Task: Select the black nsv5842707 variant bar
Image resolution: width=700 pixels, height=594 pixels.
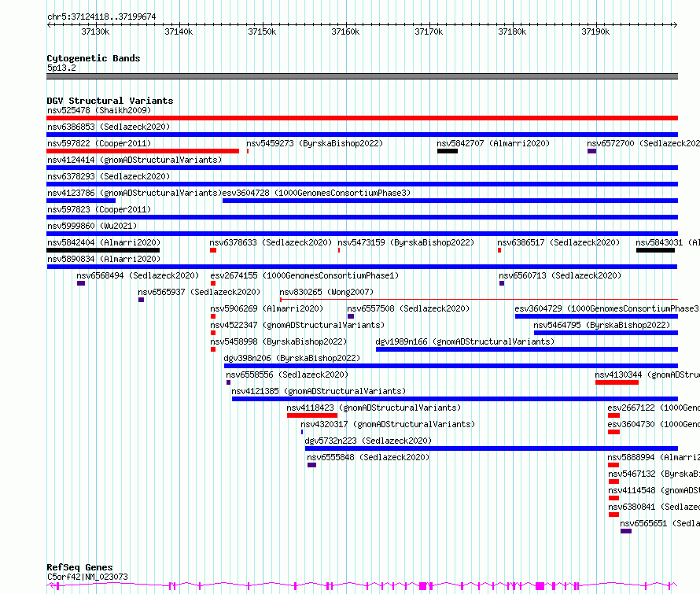Action: tap(448, 151)
